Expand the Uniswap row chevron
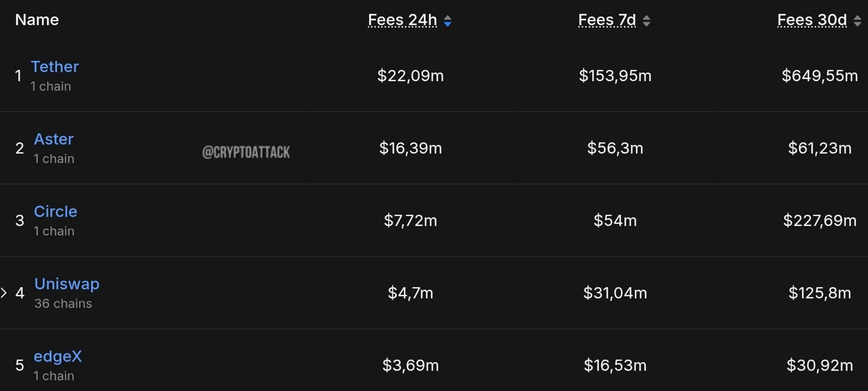This screenshot has height=391, width=868. [x=4, y=293]
